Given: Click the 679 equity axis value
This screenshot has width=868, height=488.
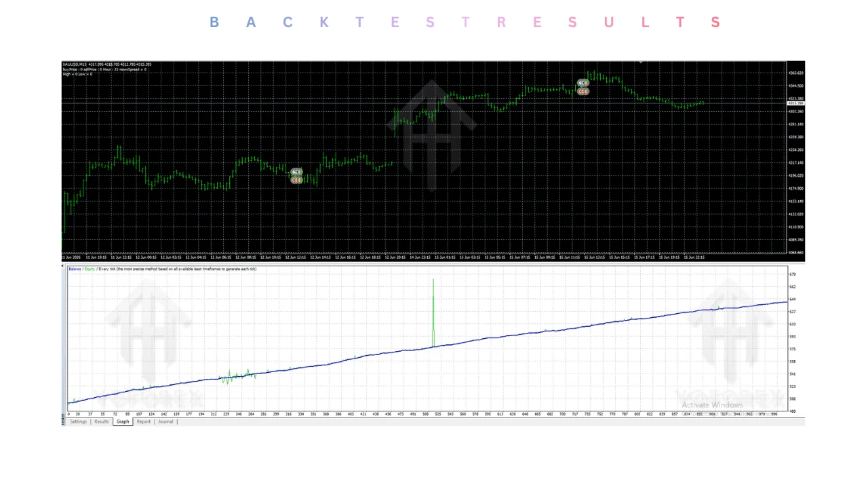Looking at the screenshot, I should pos(793,274).
